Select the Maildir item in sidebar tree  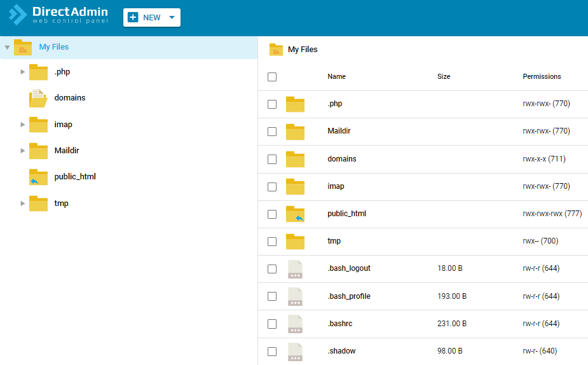(x=66, y=151)
